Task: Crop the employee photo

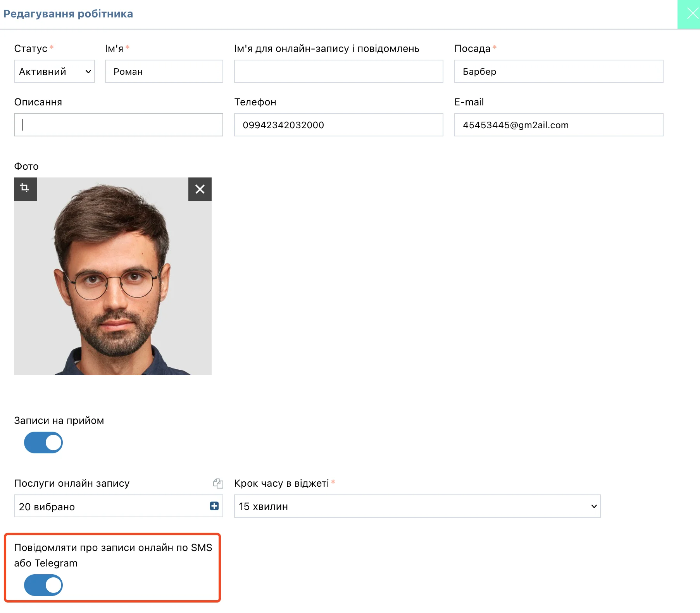Action: click(26, 189)
